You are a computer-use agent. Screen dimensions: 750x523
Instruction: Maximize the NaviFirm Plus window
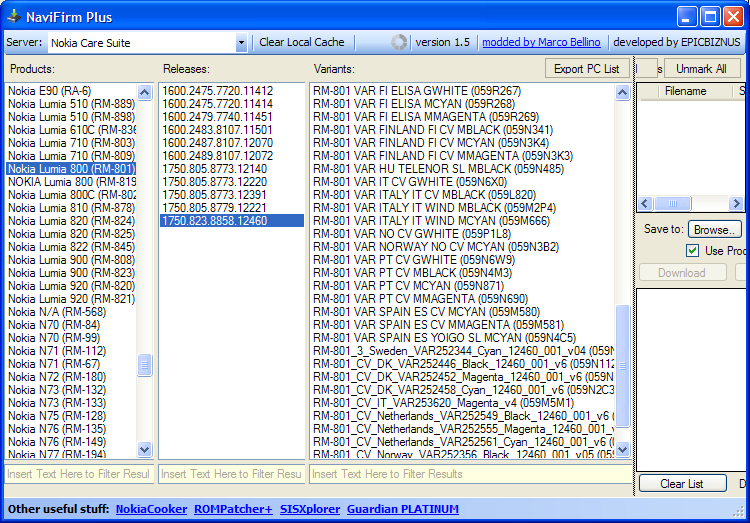click(x=710, y=17)
